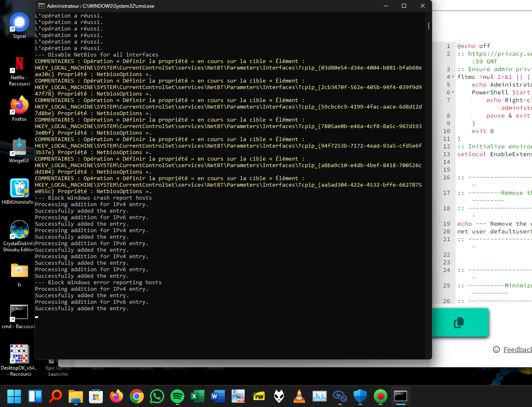Click the 'exit 0' code line
The width and height of the screenshot is (532, 407).
[483, 131]
